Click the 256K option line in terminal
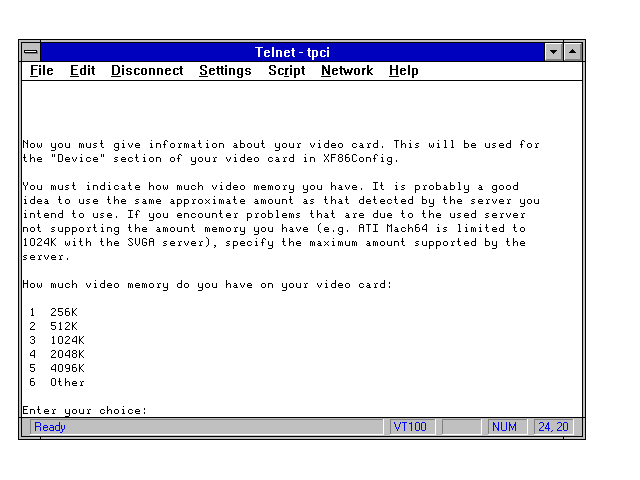The width and height of the screenshot is (640, 480). point(62,312)
